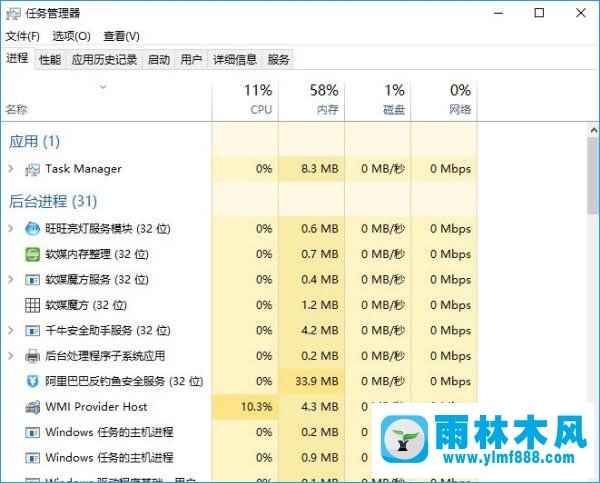The width and height of the screenshot is (600, 483).
Task: Click the Task Manager app icon in list
Action: (x=32, y=169)
